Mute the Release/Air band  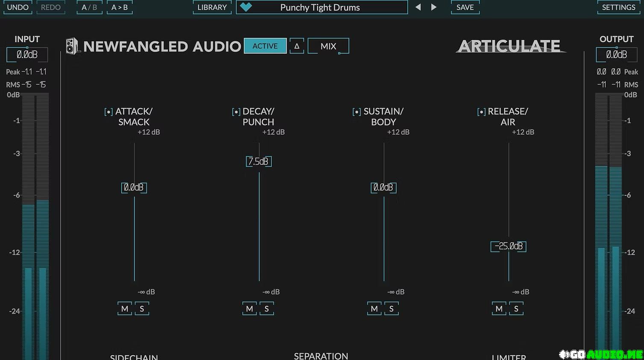pyautogui.click(x=499, y=308)
